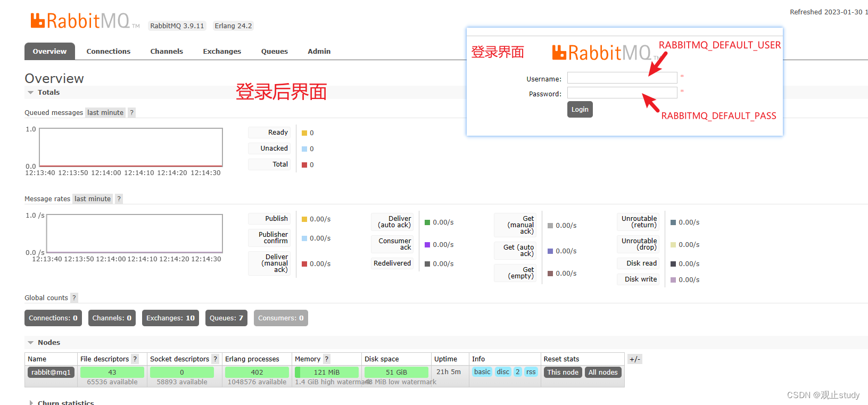Viewport: 868px width, 405px height.
Task: Go to the Channels tab
Action: click(167, 51)
